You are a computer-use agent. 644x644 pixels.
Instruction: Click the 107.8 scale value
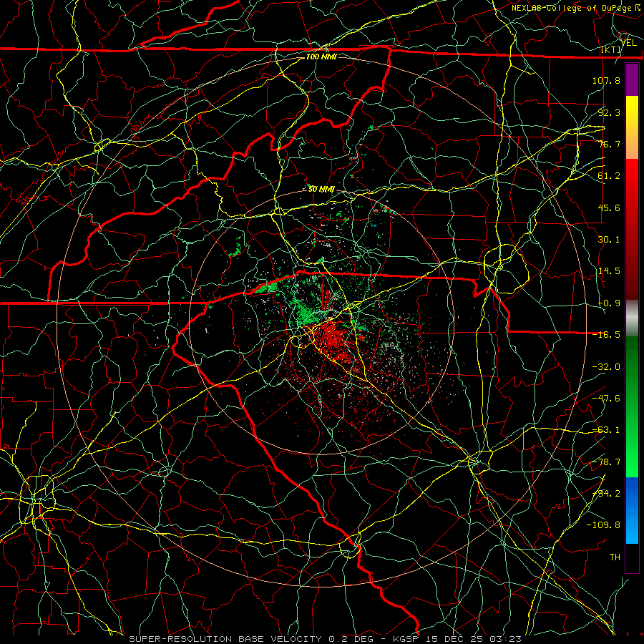point(606,80)
